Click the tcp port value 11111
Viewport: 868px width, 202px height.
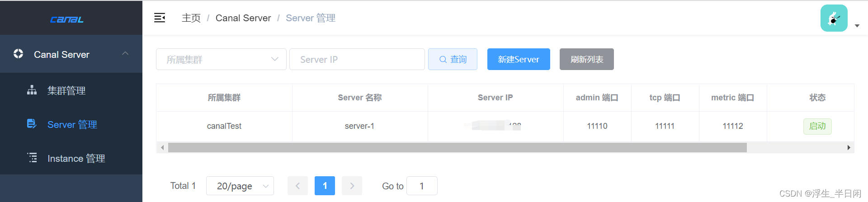(x=665, y=126)
